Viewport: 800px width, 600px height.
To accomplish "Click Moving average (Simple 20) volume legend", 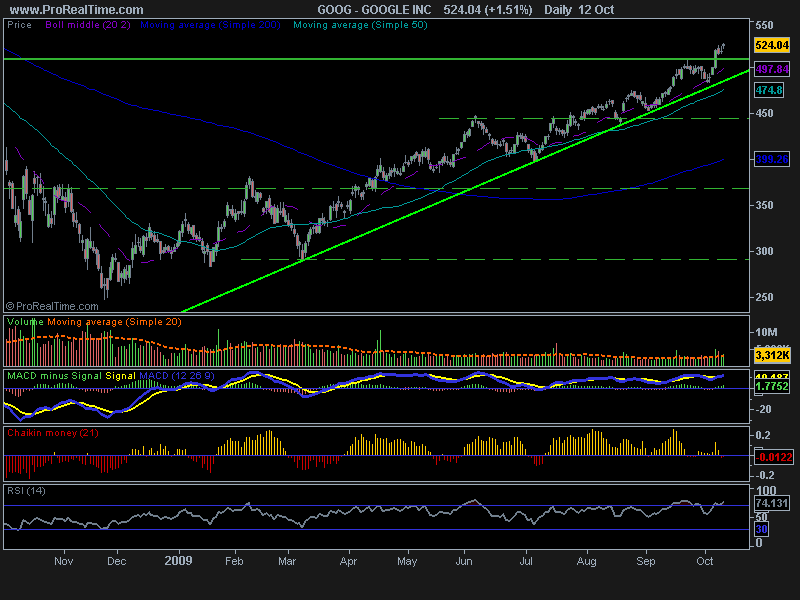I will (x=114, y=322).
